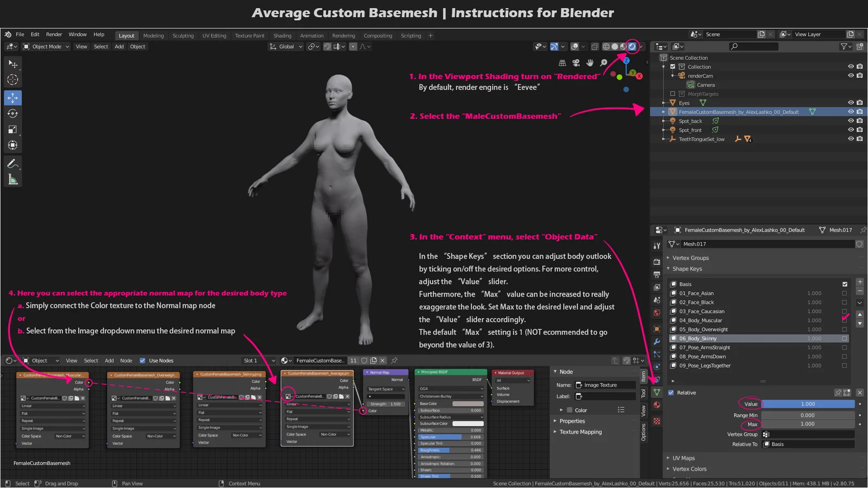The height and width of the screenshot is (488, 868).
Task: Open Render properties camera-back icon tab
Action: point(657,261)
